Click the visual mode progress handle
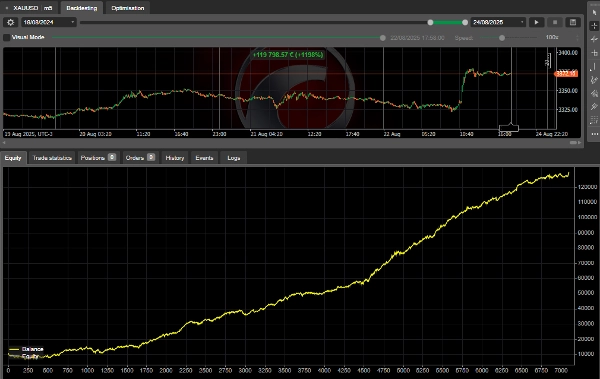The width and height of the screenshot is (600, 379). click(383, 38)
